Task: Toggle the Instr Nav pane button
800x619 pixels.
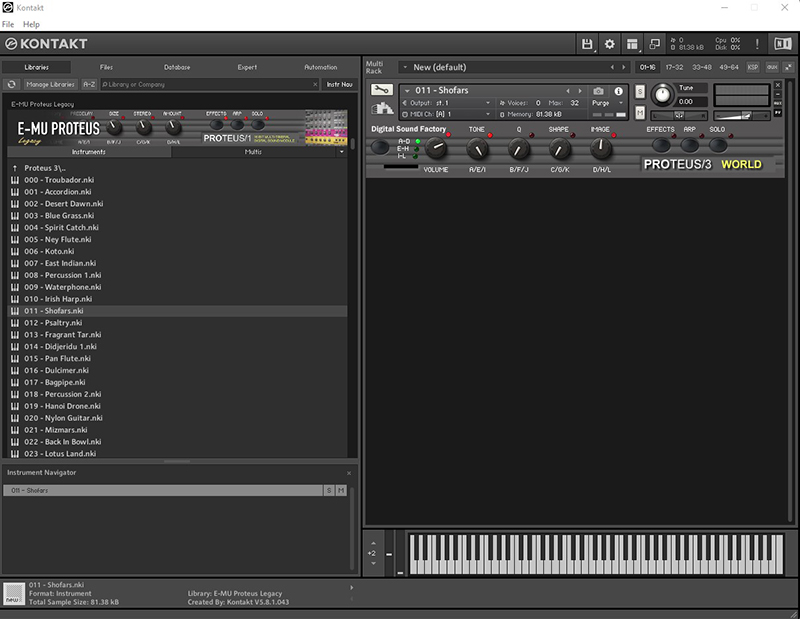Action: click(x=339, y=84)
